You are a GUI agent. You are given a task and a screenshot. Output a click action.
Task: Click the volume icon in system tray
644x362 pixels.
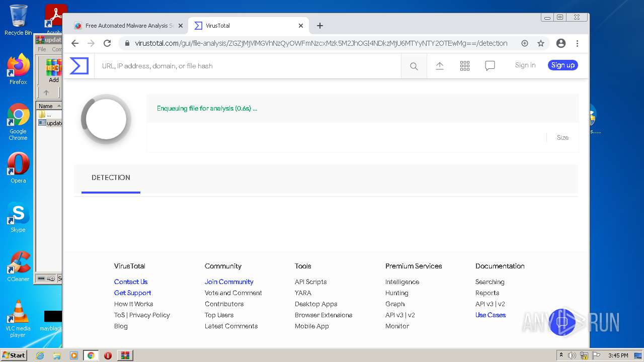point(572,355)
